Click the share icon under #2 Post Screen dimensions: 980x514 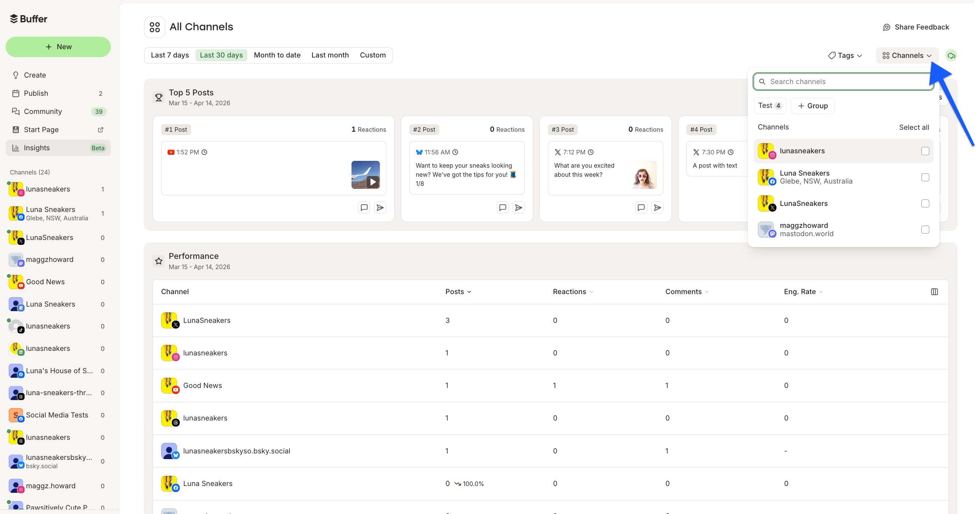click(x=519, y=207)
